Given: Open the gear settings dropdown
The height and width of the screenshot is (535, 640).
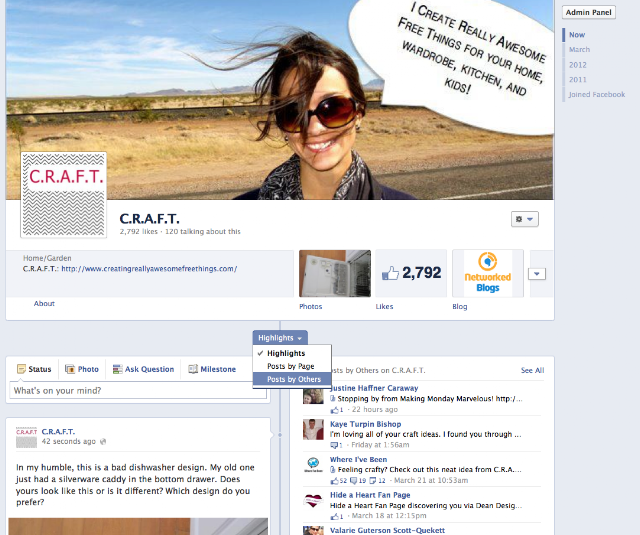Looking at the screenshot, I should (524, 219).
